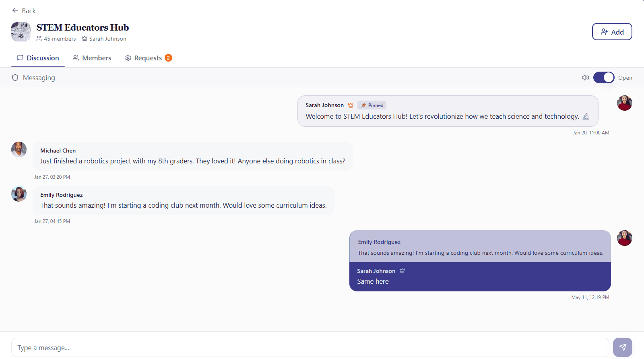Click the orange crown next to pinned Sarah Johnson
Image resolution: width=644 pixels, height=359 pixels.
pos(351,105)
